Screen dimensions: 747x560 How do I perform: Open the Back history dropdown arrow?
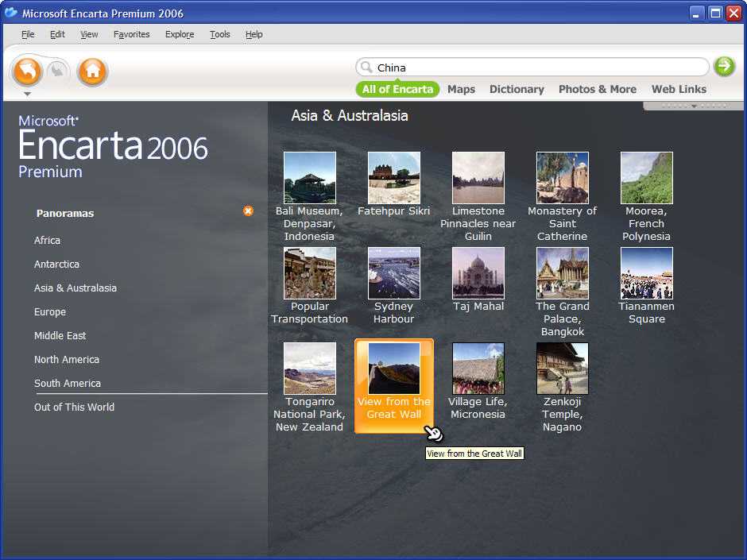point(28,94)
